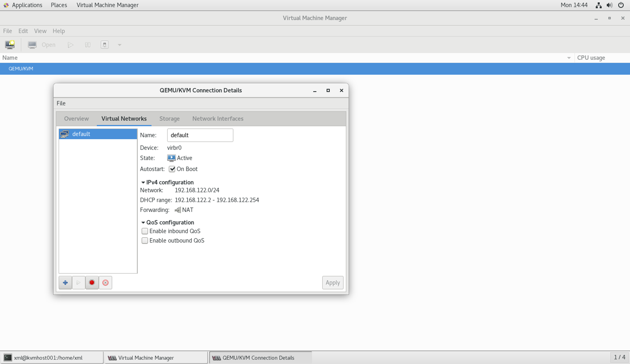Stop the network with the red circle icon
The image size is (630, 364).
tap(92, 282)
